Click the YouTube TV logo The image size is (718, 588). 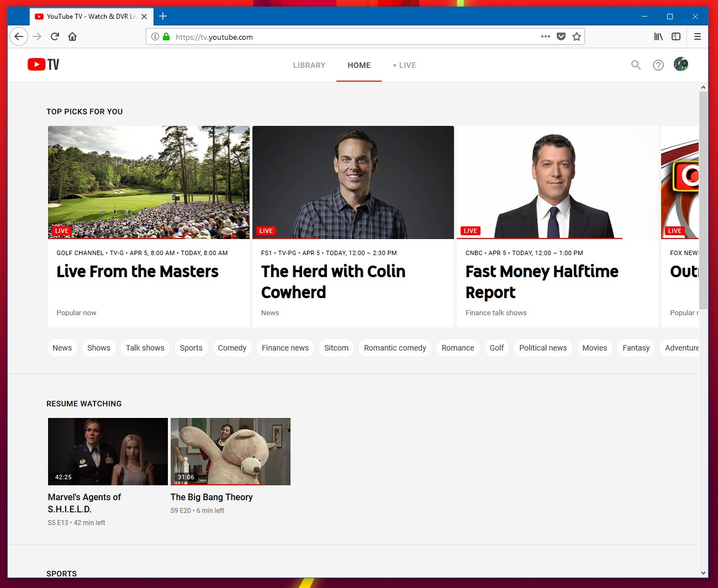tap(43, 65)
